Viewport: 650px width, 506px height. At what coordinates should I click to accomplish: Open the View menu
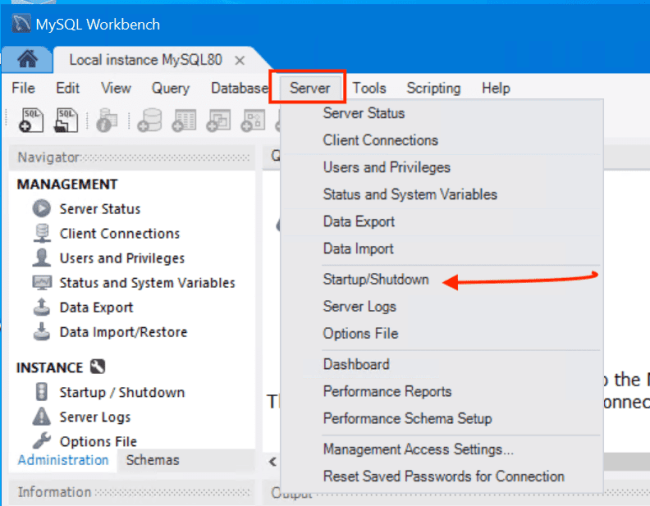pyautogui.click(x=116, y=88)
